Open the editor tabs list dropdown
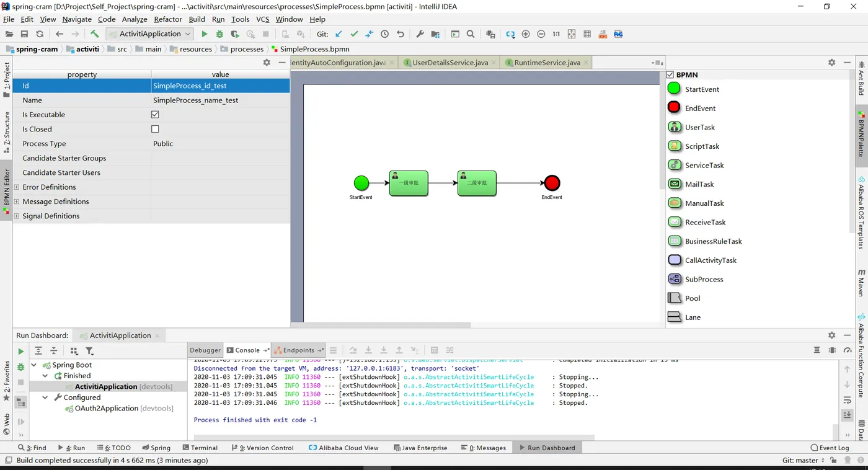This screenshot has width=868, height=470. [657, 63]
